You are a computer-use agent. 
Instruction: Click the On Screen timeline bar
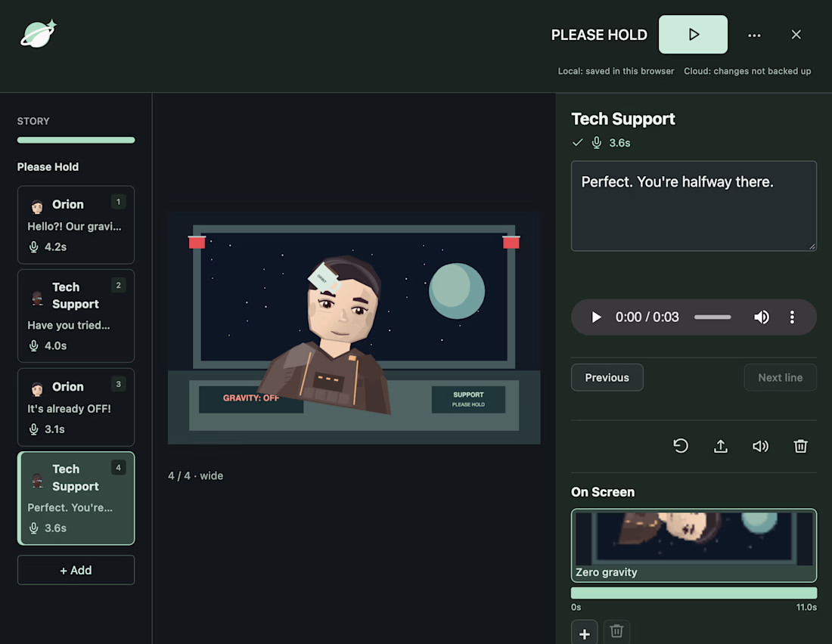pos(694,593)
